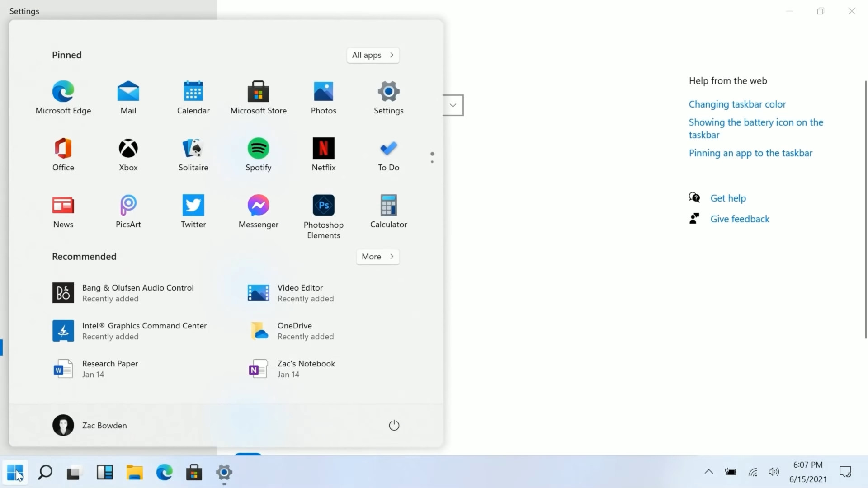Open the notification center icon
The image size is (868, 488).
pyautogui.click(x=845, y=472)
